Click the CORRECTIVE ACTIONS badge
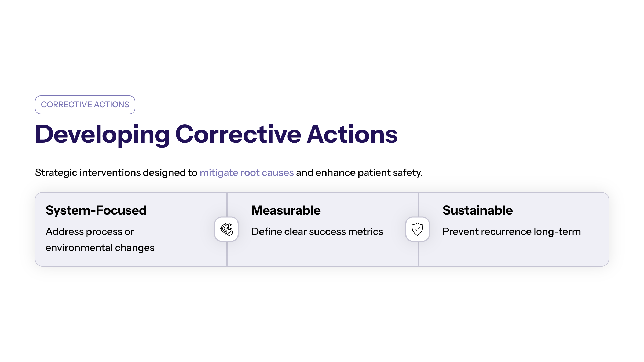This screenshot has height=362, width=644. click(85, 105)
